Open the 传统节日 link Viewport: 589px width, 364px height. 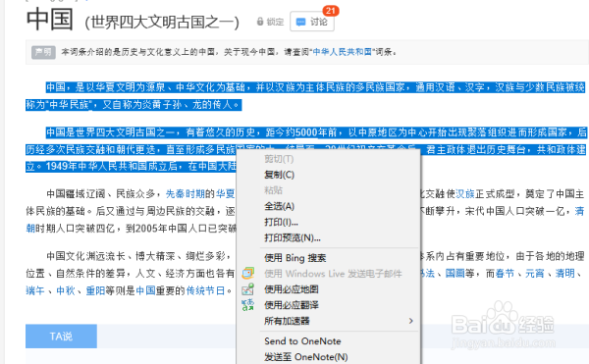[x=205, y=290]
